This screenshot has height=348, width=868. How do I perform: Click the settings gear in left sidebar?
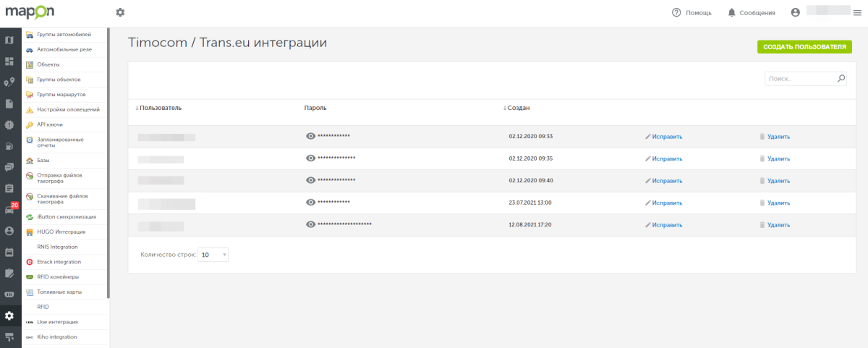pos(9,315)
